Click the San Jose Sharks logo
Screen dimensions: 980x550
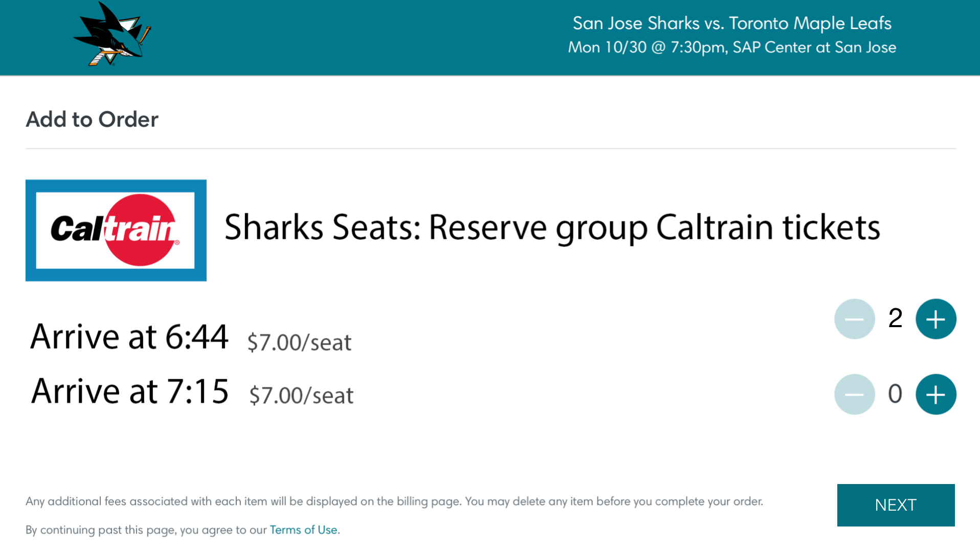tap(112, 34)
